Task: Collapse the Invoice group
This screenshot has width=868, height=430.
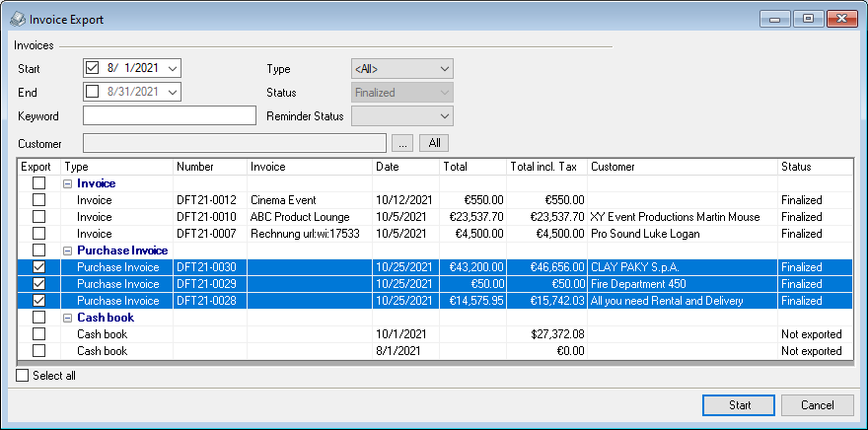Action: click(68, 183)
